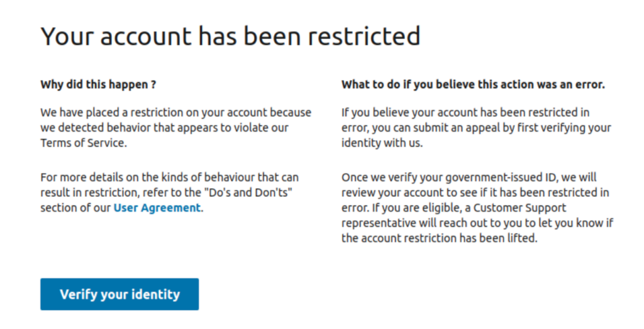Screen dimensions: 644x329
Task: Click the 'Terms of Service' text
Action: click(82, 143)
